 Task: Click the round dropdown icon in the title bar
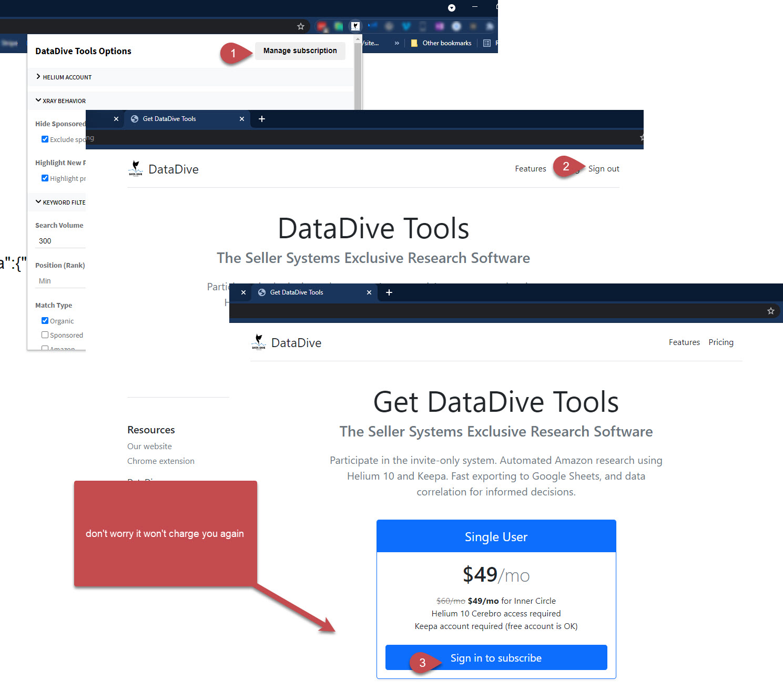pyautogui.click(x=452, y=7)
